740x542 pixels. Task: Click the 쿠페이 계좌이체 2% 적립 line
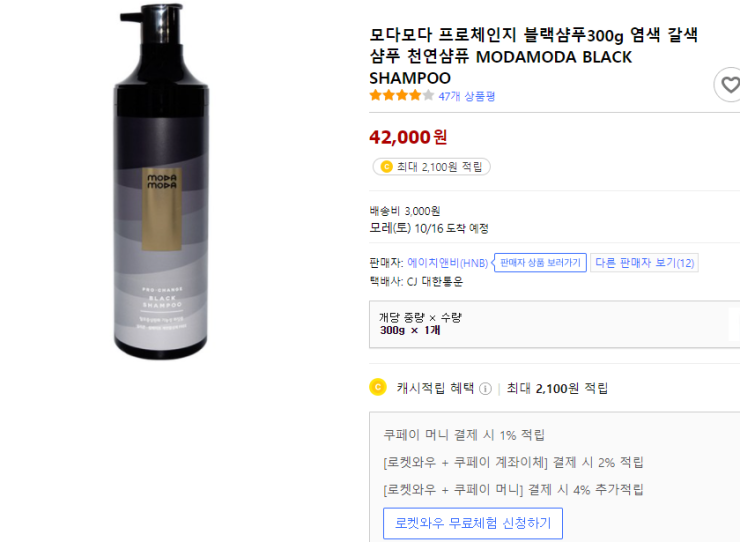point(513,462)
